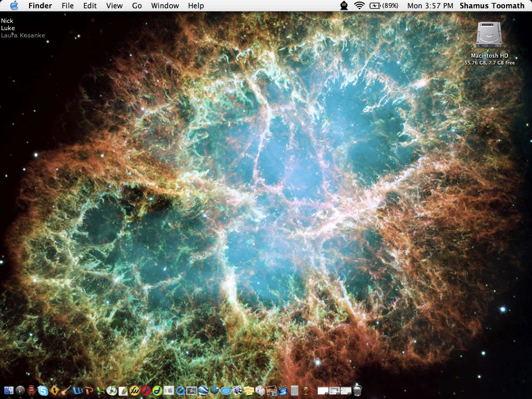Open Preview photos-with-loupe icon
The width and height of the screenshot is (532, 399).
237,391
